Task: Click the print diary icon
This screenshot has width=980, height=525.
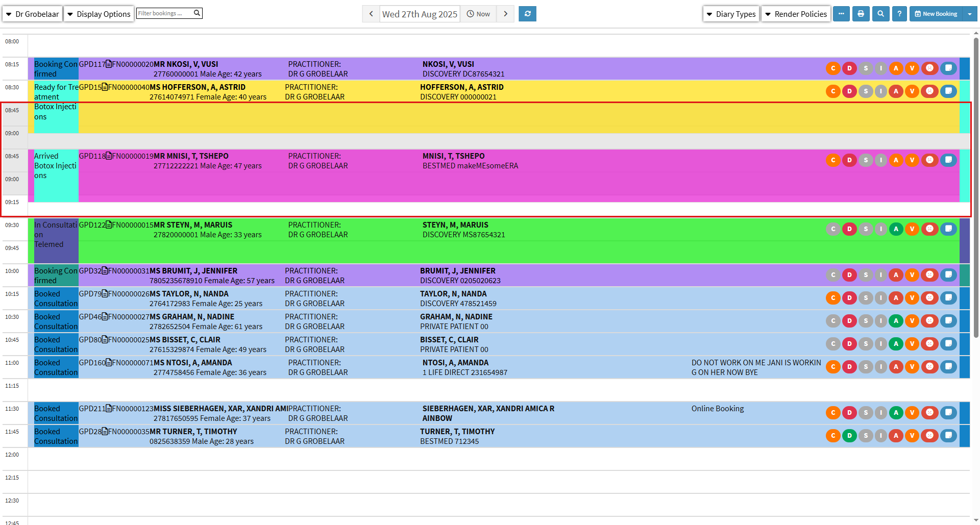Action: click(x=861, y=14)
